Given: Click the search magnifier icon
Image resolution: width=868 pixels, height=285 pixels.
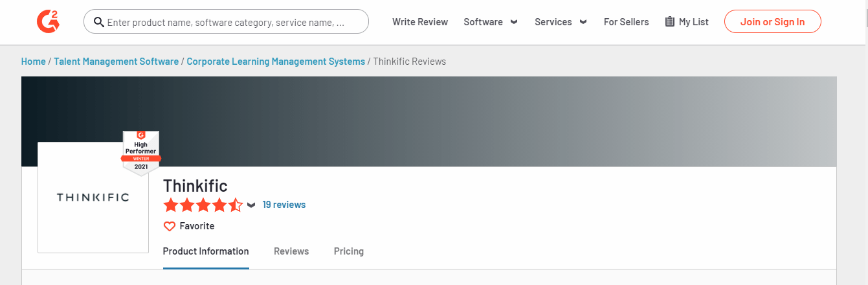Looking at the screenshot, I should click(x=99, y=22).
